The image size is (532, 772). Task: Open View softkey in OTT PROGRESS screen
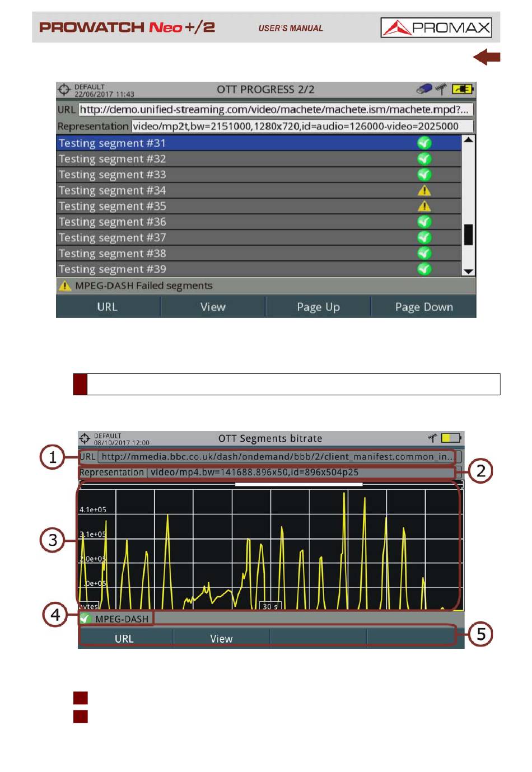213,307
